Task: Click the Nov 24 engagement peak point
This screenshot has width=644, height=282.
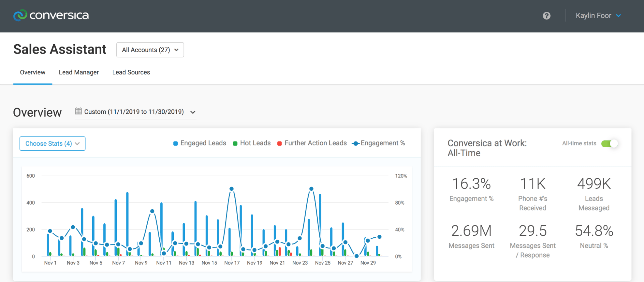Action: pos(311,189)
